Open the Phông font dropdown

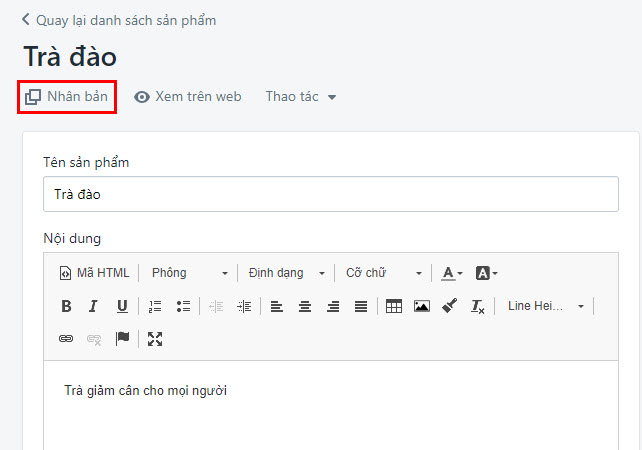point(190,273)
